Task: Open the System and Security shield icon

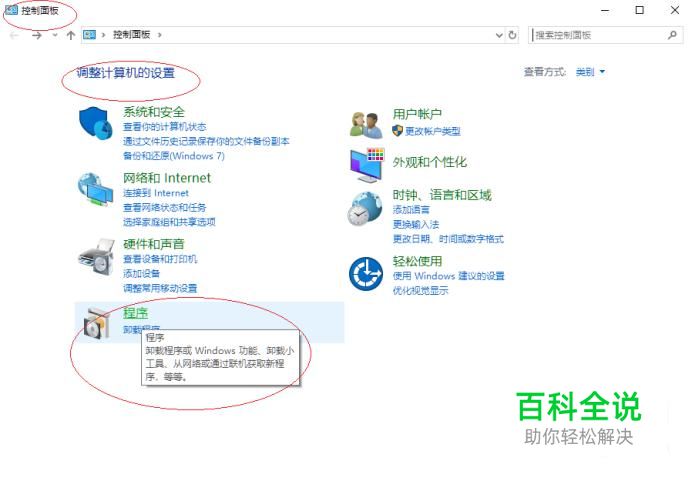Action: pyautogui.click(x=96, y=123)
